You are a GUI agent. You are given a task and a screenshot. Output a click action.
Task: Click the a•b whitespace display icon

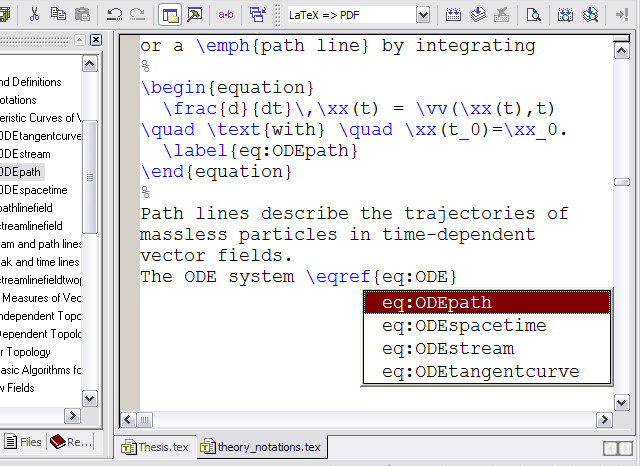coord(226,14)
